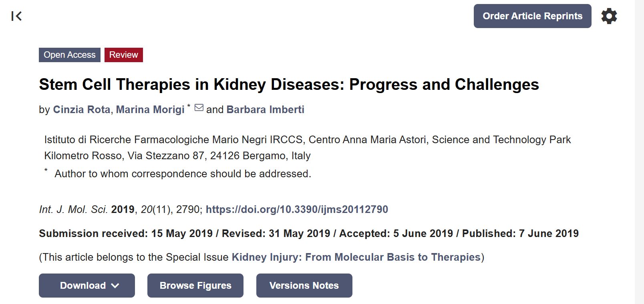Click the collapse sidebar arrow icon
Viewport: 644px width, 304px height.
point(16,16)
